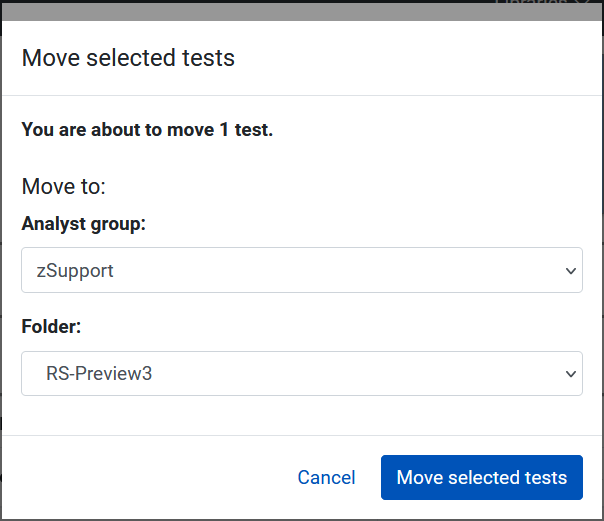
Task: Click the 'Folder:' label
Action: 50,327
